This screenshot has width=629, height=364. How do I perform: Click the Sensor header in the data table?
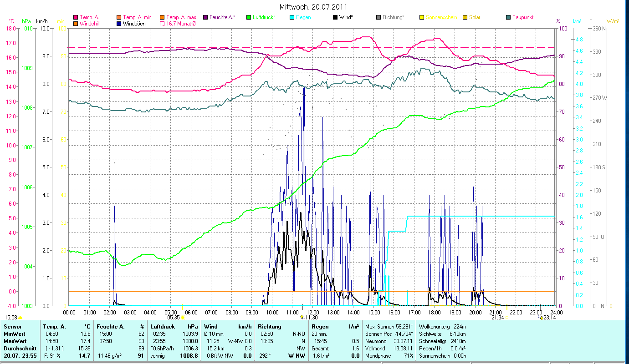(12, 327)
